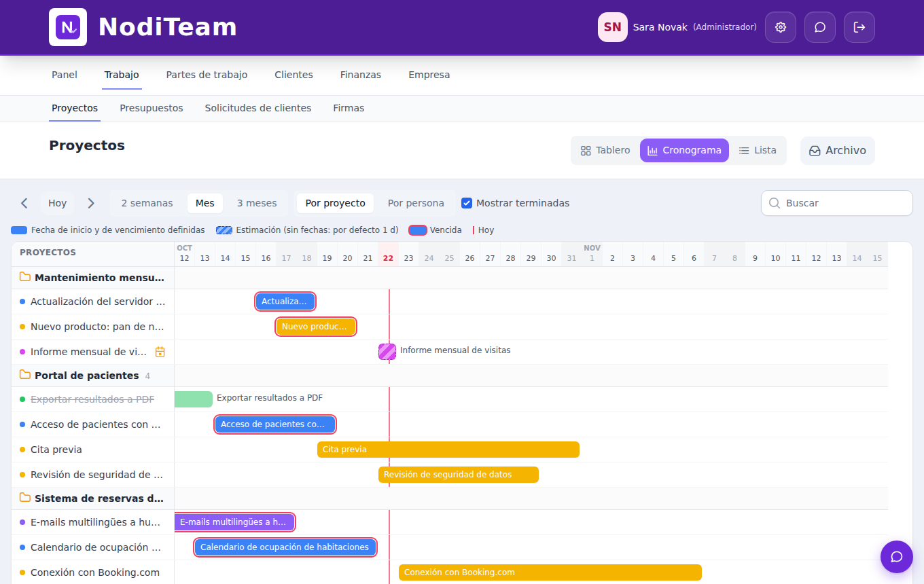Select the 2 semanas range
Image resolution: width=924 pixels, height=584 pixels.
[x=147, y=203]
